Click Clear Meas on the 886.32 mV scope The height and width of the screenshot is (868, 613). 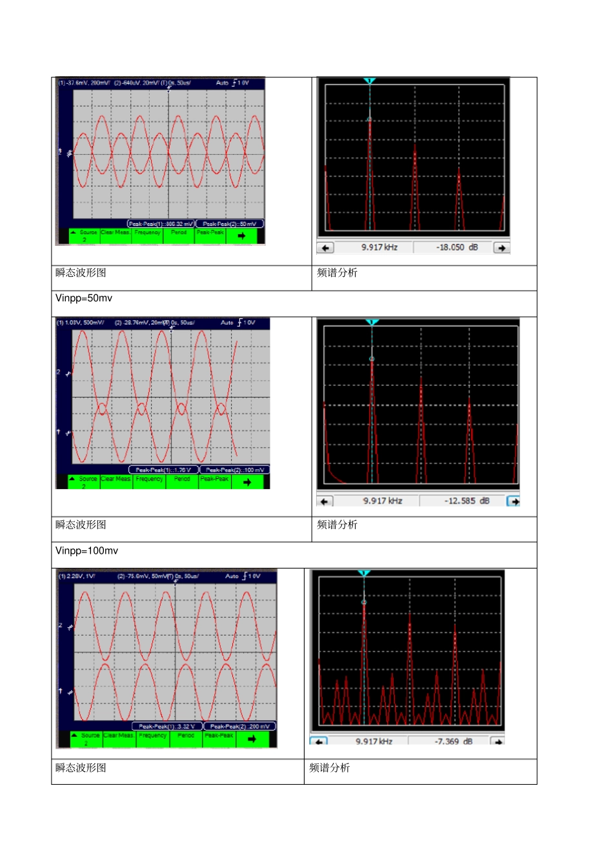tap(116, 236)
